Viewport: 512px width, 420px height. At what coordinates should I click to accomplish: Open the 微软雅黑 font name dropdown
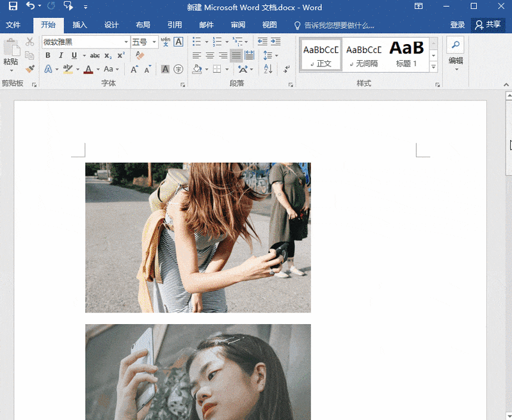coord(125,42)
